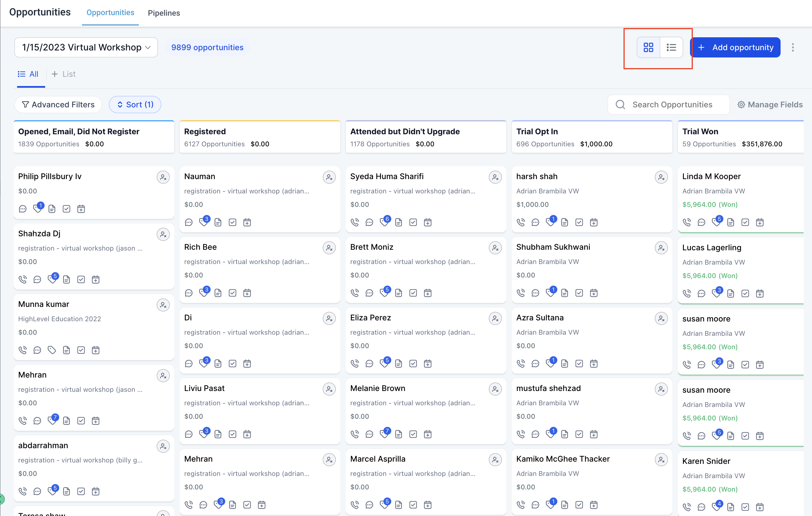Open tags icon on Shubham Sukhwani card
Screen dimensions: 812x516
(550, 293)
